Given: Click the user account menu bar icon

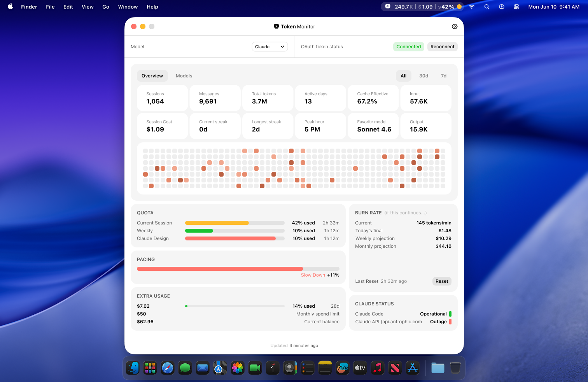Looking at the screenshot, I should point(502,7).
